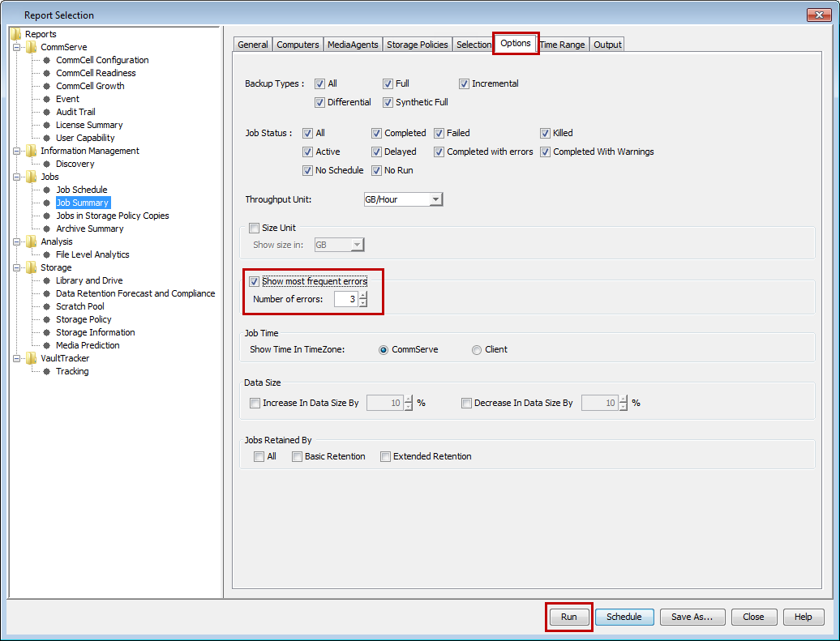Image resolution: width=840 pixels, height=641 pixels.
Task: Click the Close button at bottom
Action: [x=753, y=617]
